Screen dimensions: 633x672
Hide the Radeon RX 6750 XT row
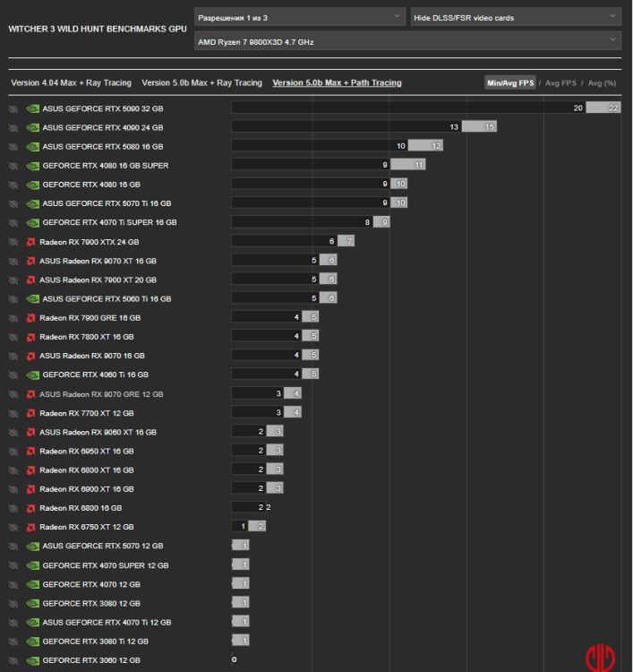(13, 527)
